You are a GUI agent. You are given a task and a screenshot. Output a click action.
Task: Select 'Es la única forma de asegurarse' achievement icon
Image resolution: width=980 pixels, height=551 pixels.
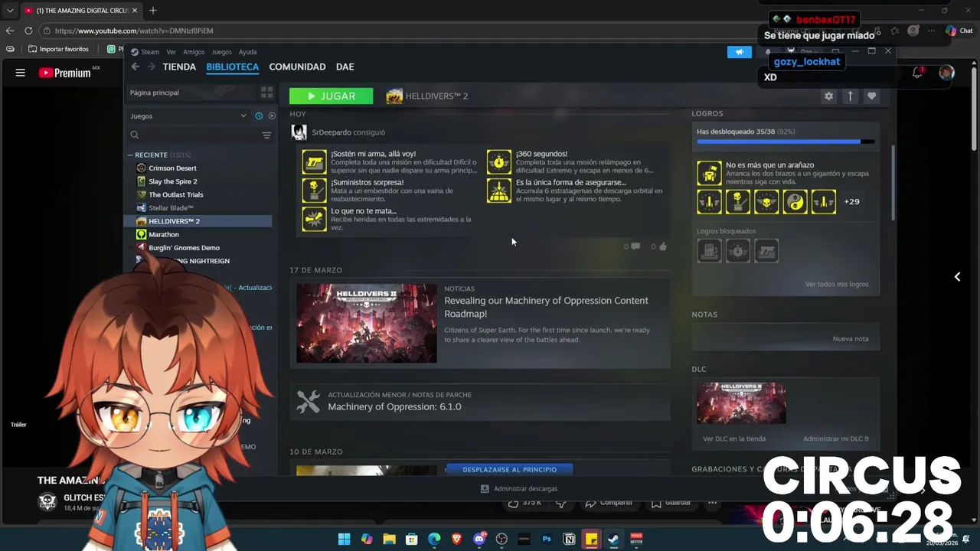pyautogui.click(x=499, y=191)
